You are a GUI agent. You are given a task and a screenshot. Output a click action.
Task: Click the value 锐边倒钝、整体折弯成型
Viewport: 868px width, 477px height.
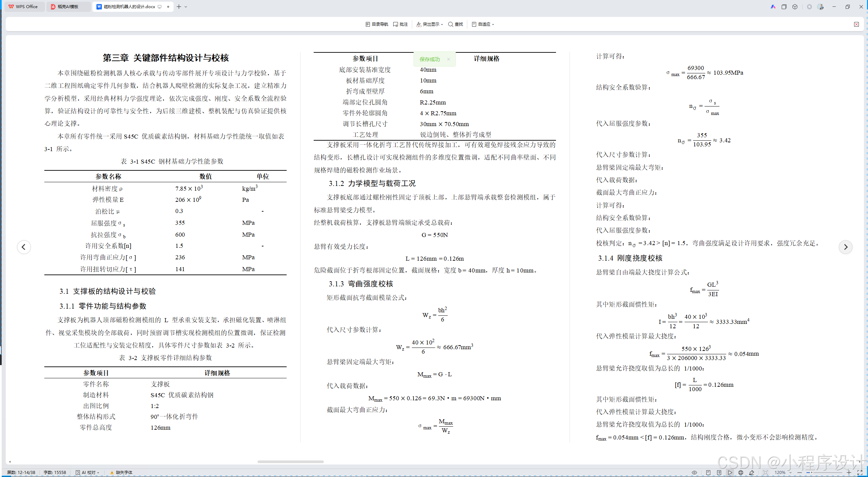click(455, 135)
